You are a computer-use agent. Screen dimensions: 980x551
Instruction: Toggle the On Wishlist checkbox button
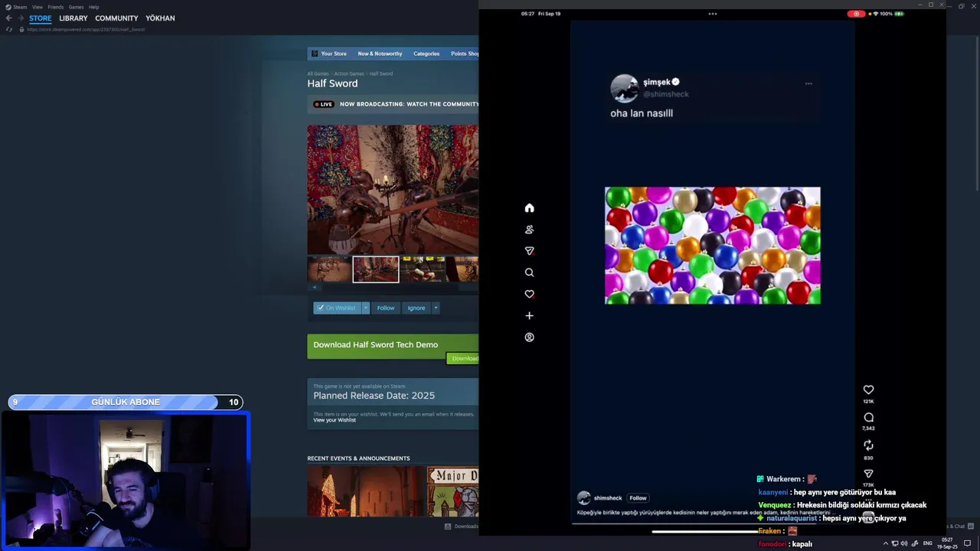tap(337, 308)
